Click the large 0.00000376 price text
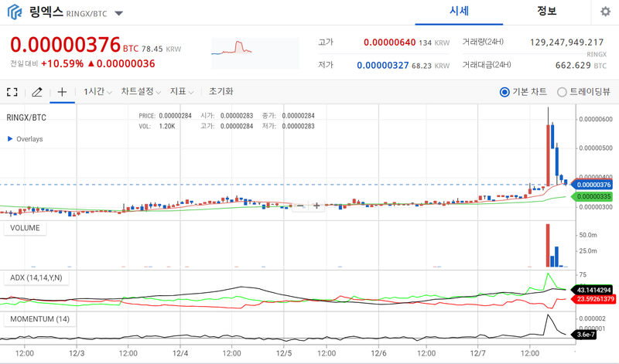 coord(65,45)
